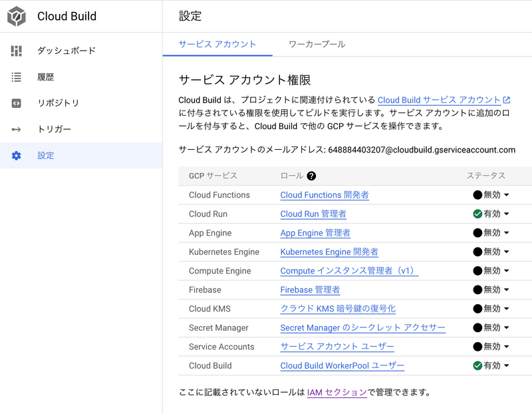Open Kubernetes Engine 開発者 role link
Screen dimensions: 532x414
click(329, 252)
